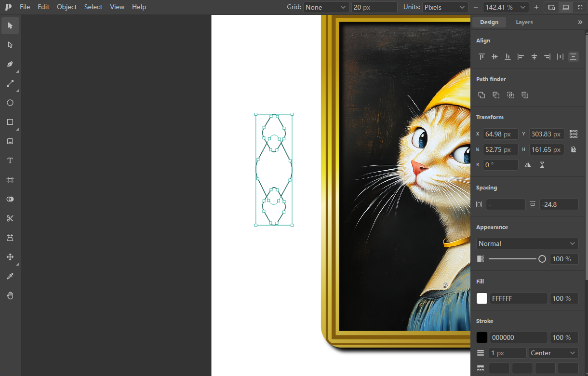Toggle the desktop preview mode button
Screen dimensions: 588x376
tap(566, 7)
